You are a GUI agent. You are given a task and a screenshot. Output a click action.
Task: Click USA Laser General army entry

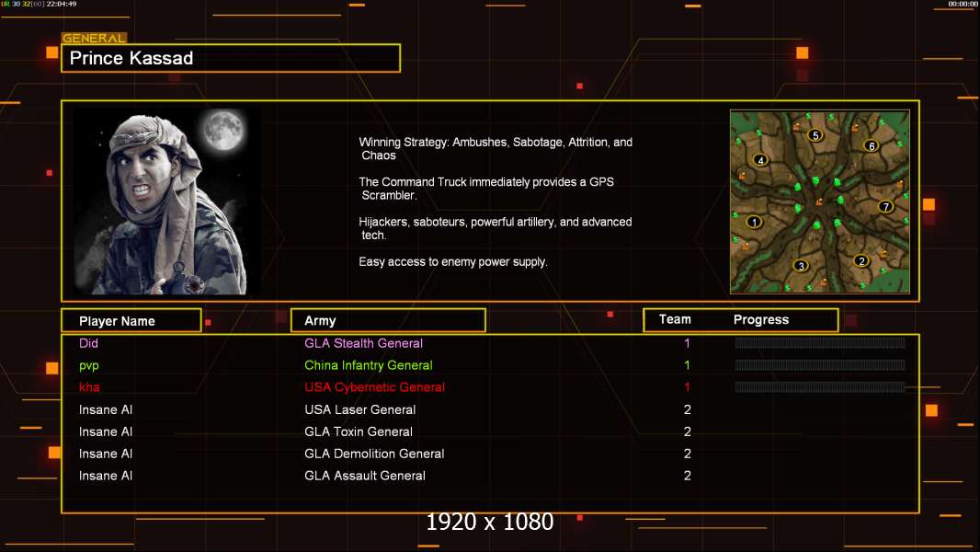point(360,409)
